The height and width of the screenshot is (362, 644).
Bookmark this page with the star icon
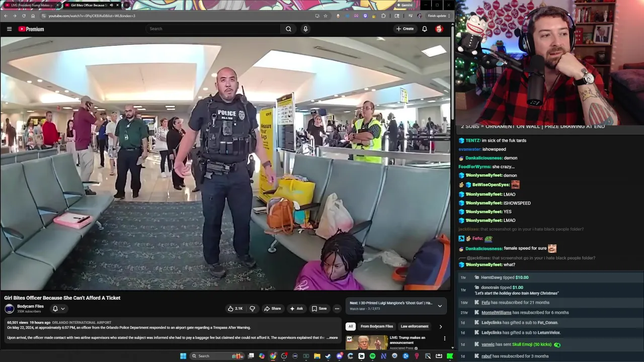(x=325, y=16)
